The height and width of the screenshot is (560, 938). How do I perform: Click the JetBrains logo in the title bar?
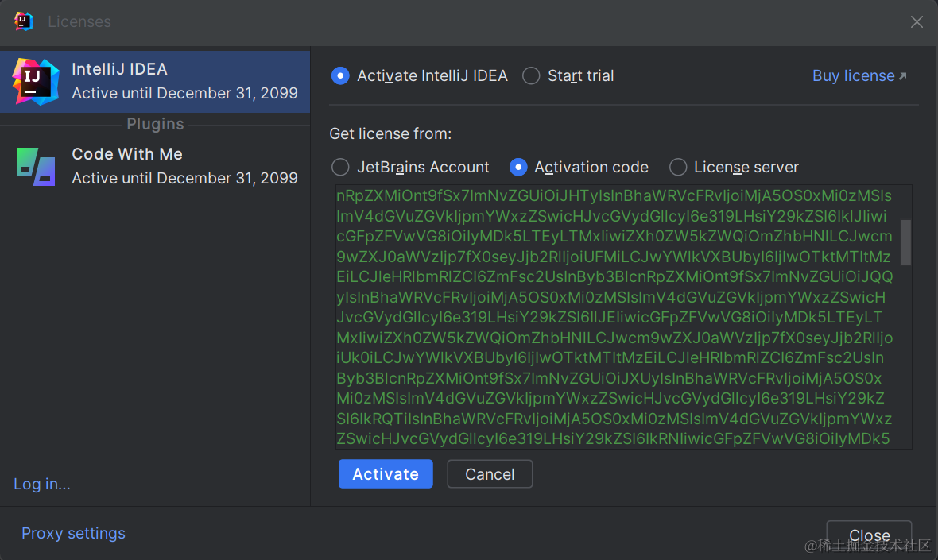coord(24,21)
